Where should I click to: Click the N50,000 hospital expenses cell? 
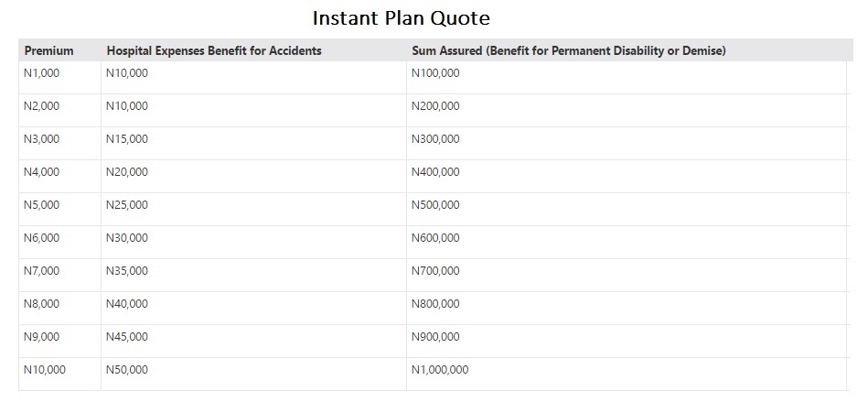click(x=127, y=370)
